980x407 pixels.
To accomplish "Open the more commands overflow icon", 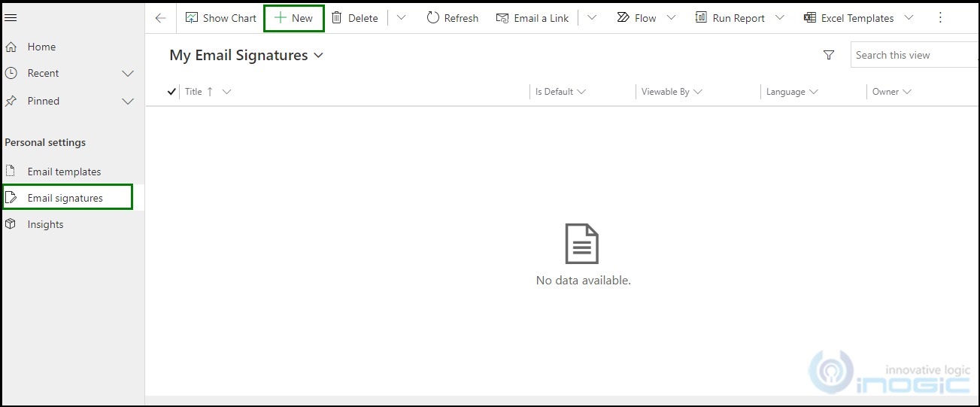I will (940, 18).
